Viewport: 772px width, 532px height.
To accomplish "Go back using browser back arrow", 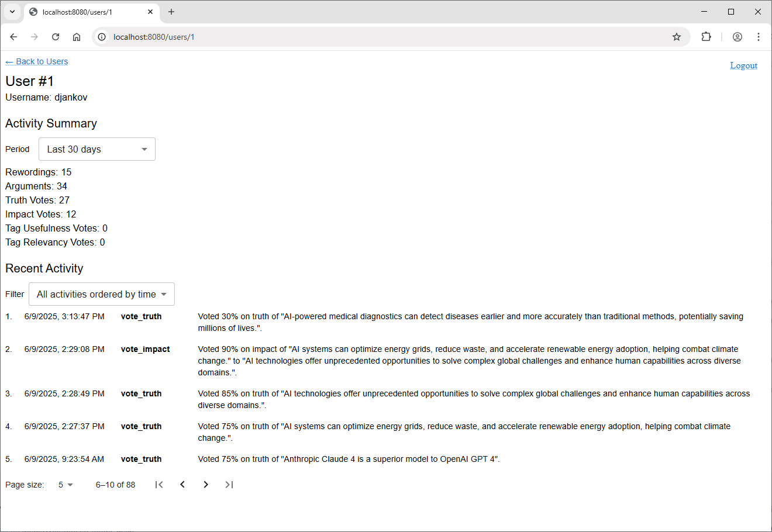I will tap(13, 37).
